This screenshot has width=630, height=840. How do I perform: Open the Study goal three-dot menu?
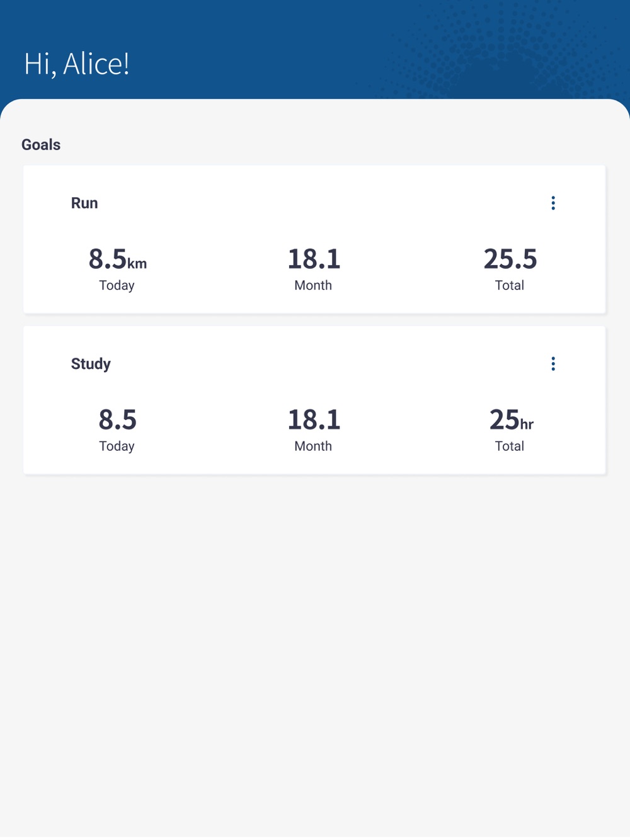tap(553, 363)
